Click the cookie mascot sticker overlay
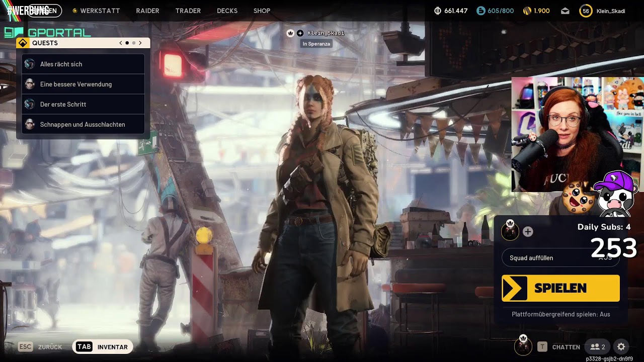Image resolution: width=644 pixels, height=362 pixels. 577,197
